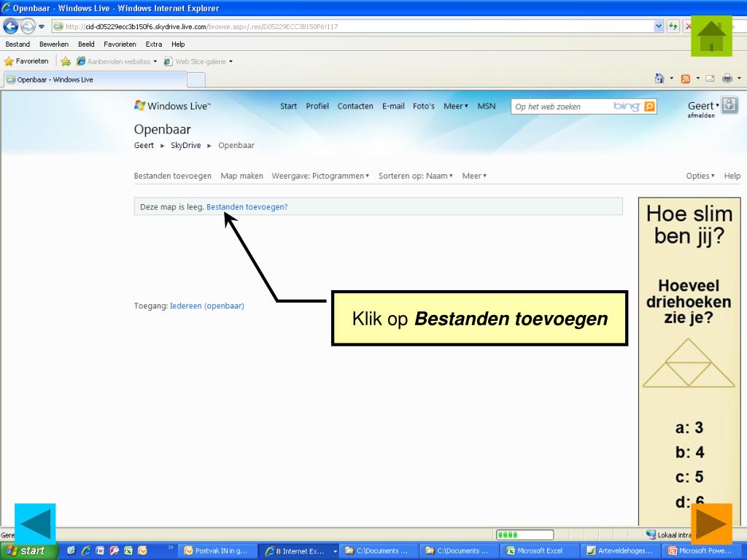
Task: Click the browser Forward arrow button
Action: pos(28,26)
